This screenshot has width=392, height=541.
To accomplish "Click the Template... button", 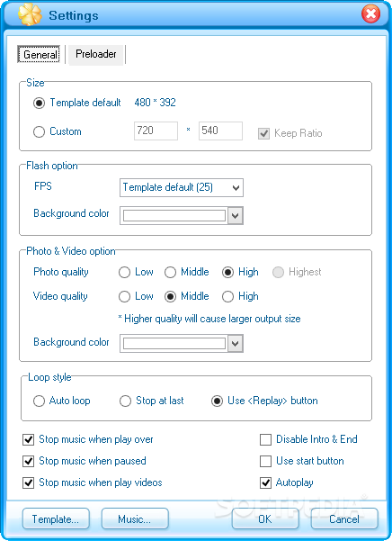I will pyautogui.click(x=56, y=518).
